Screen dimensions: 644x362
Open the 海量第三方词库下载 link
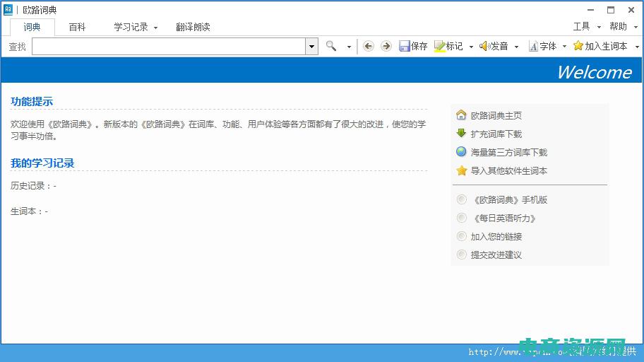[x=509, y=153]
